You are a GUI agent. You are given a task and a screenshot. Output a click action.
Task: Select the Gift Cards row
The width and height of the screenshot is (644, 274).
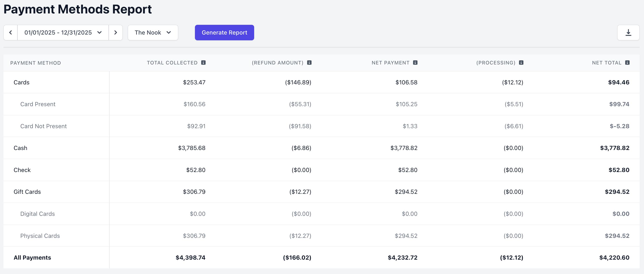point(27,192)
